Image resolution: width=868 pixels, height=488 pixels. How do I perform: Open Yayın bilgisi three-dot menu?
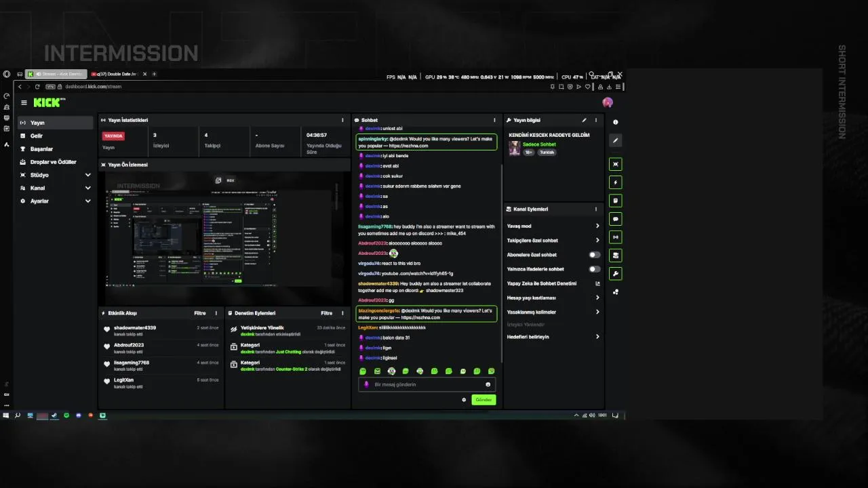(x=596, y=120)
